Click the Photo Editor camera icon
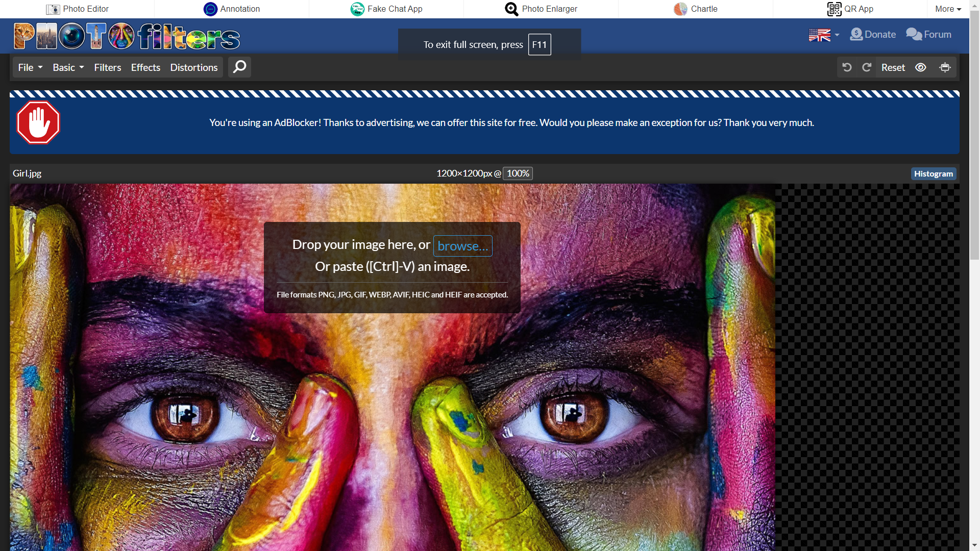 pos(53,9)
